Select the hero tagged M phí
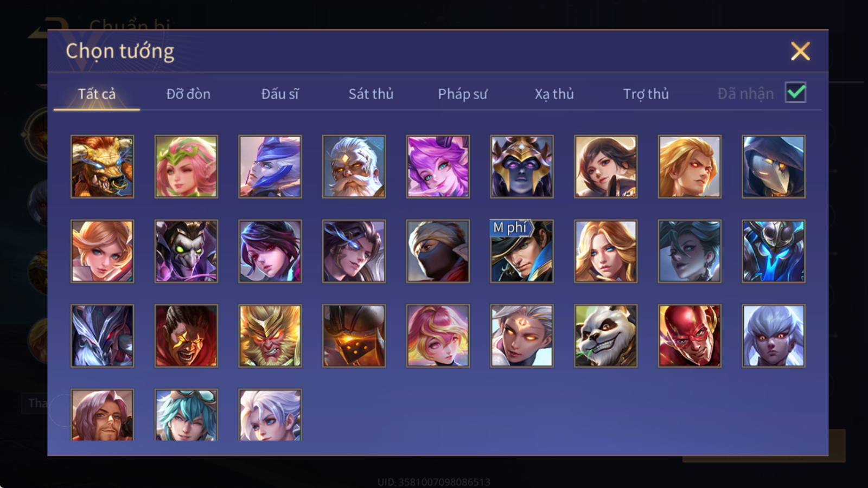868x488 pixels. click(x=522, y=251)
